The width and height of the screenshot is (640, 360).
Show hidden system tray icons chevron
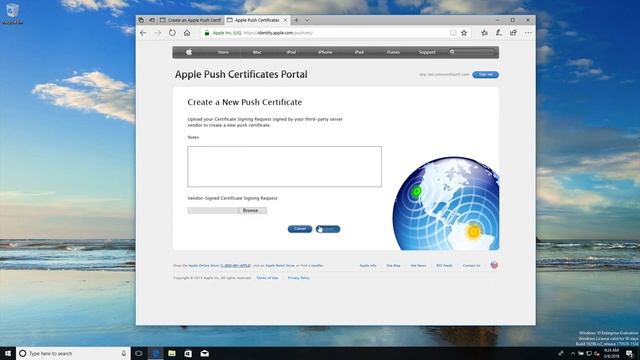[573, 353]
